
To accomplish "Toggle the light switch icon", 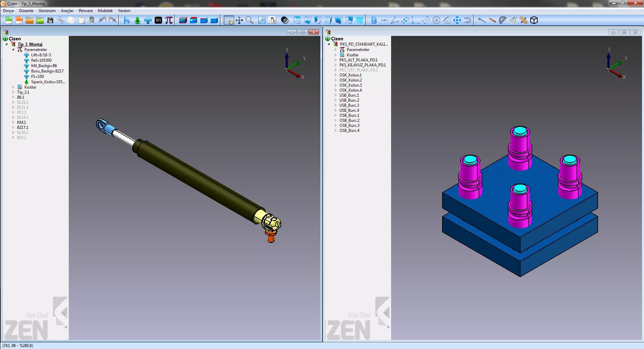I will (272, 20).
